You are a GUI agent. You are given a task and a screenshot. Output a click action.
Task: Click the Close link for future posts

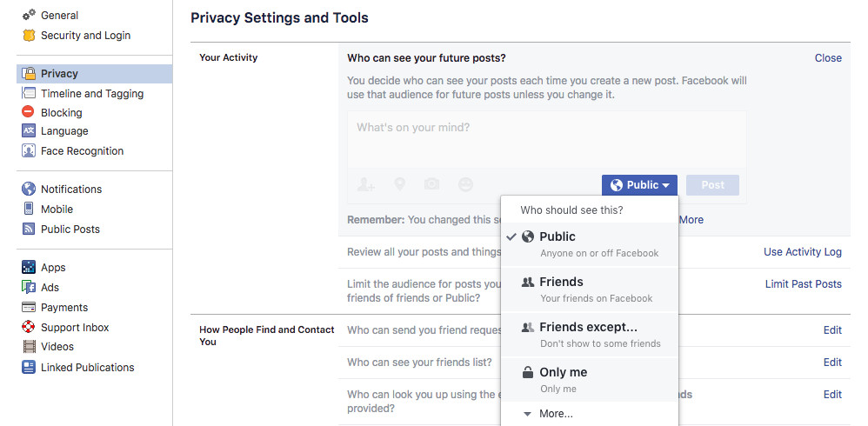coord(828,58)
